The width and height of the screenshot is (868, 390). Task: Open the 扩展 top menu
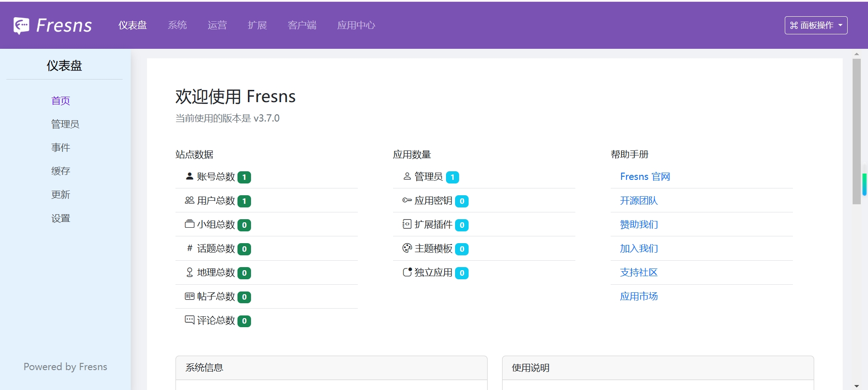257,25
